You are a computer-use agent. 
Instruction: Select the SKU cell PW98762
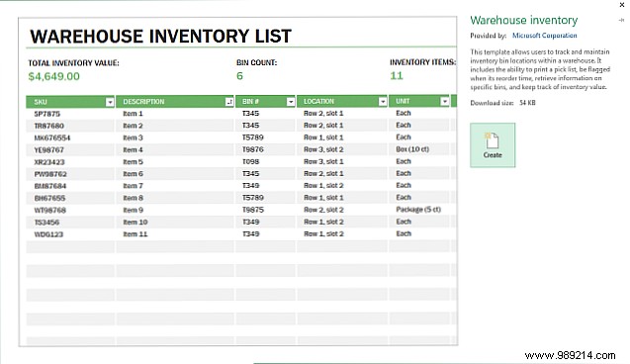50,174
